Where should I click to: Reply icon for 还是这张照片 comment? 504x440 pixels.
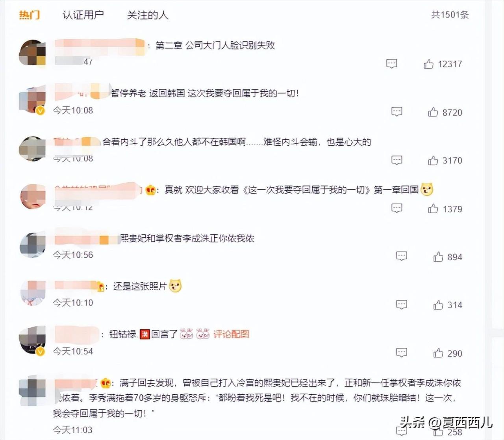pos(402,305)
